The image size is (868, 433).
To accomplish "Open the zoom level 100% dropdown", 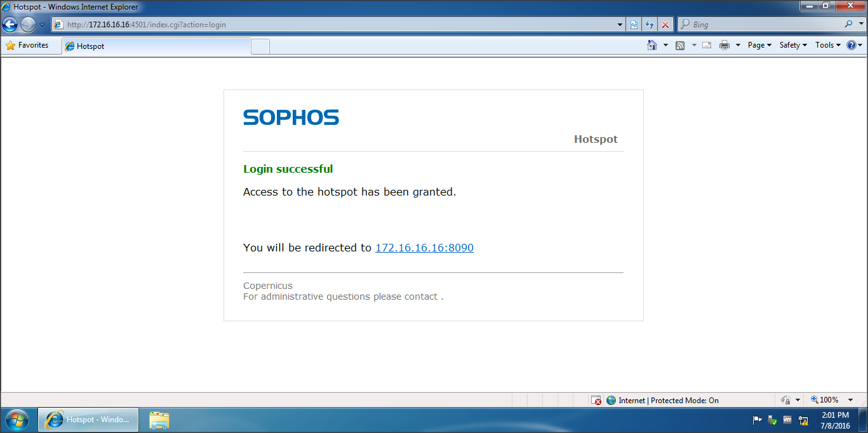I will [851, 400].
